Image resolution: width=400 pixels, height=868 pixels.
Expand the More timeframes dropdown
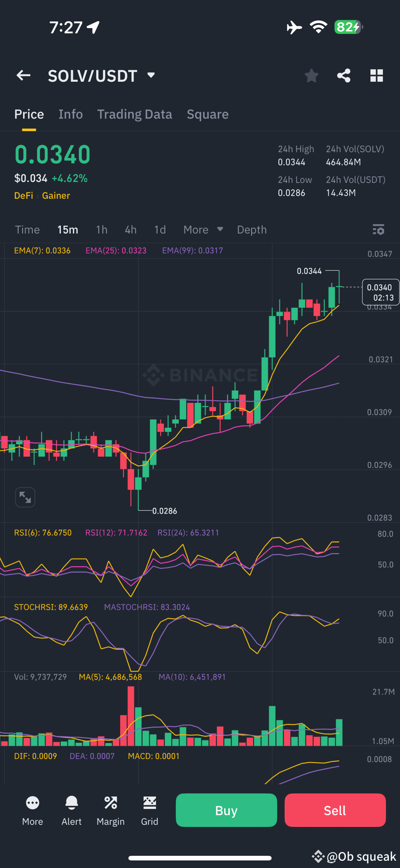(203, 230)
